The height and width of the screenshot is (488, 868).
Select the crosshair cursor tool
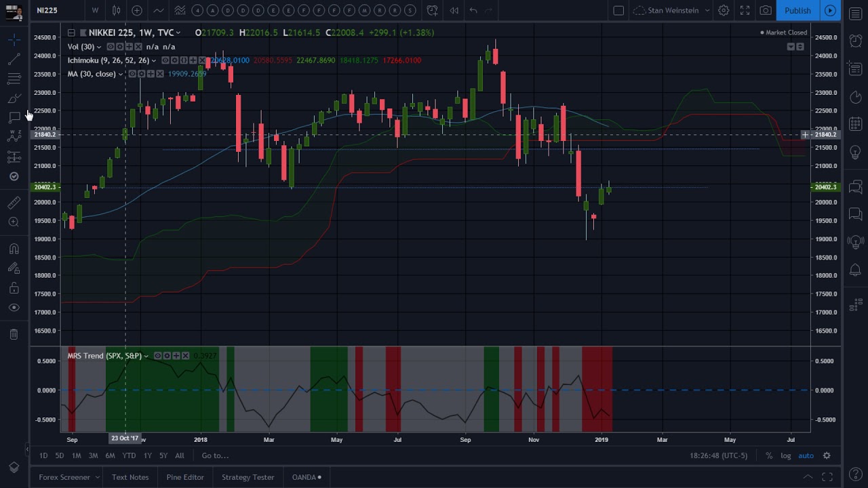click(14, 40)
